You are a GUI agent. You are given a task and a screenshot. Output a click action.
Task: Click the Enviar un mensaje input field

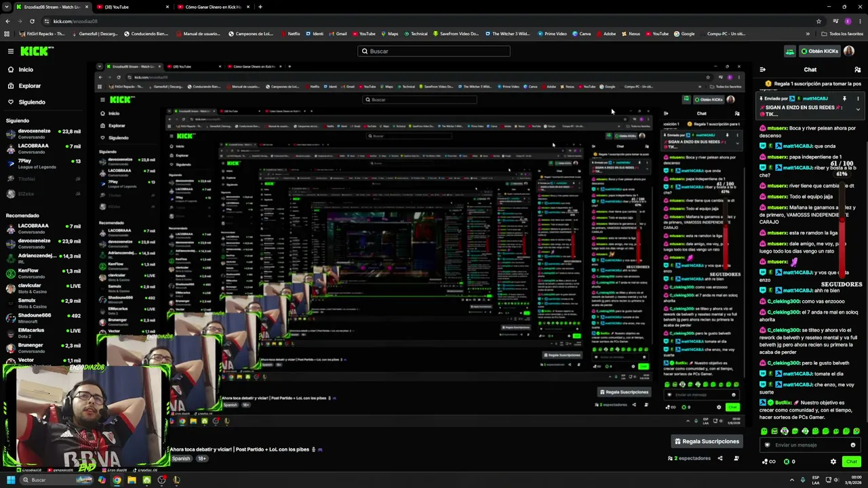[x=810, y=445]
